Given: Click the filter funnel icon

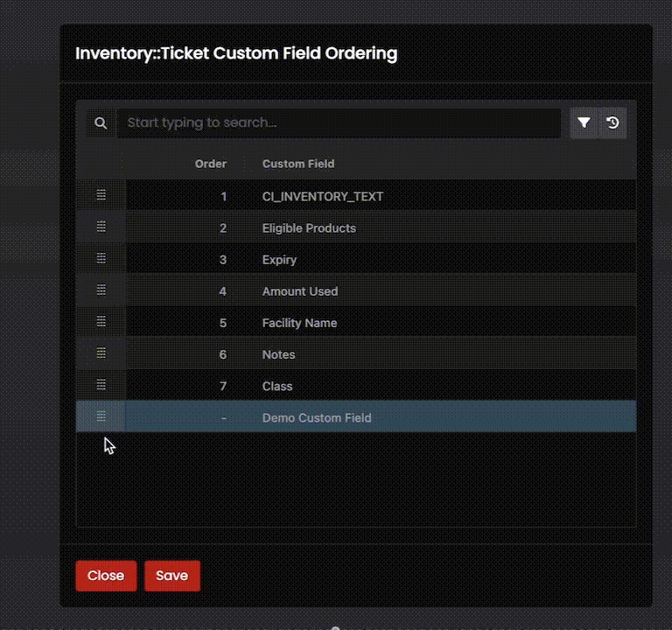Looking at the screenshot, I should tap(584, 123).
